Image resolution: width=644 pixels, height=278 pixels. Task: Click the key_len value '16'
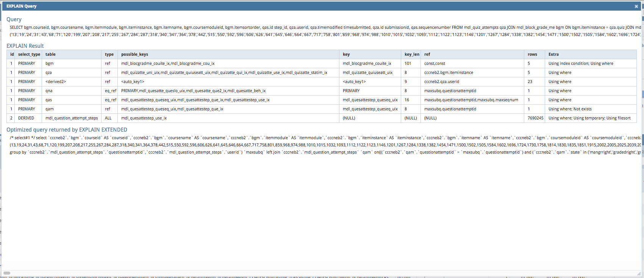pos(411,100)
